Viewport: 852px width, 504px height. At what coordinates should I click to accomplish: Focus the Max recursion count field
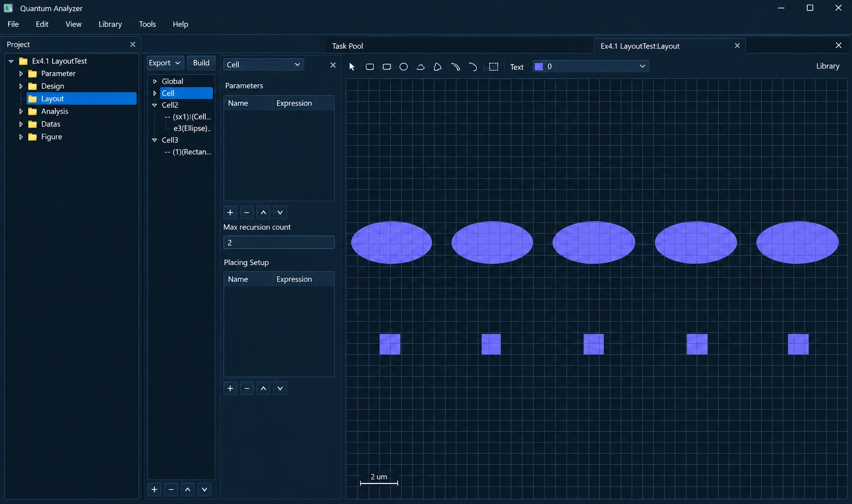click(279, 242)
